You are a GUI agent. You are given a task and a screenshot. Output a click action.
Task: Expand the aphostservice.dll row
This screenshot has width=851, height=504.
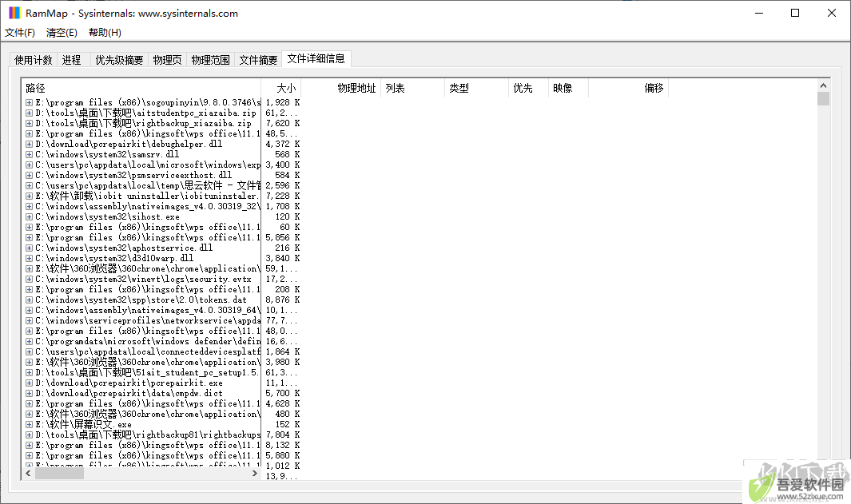point(30,248)
